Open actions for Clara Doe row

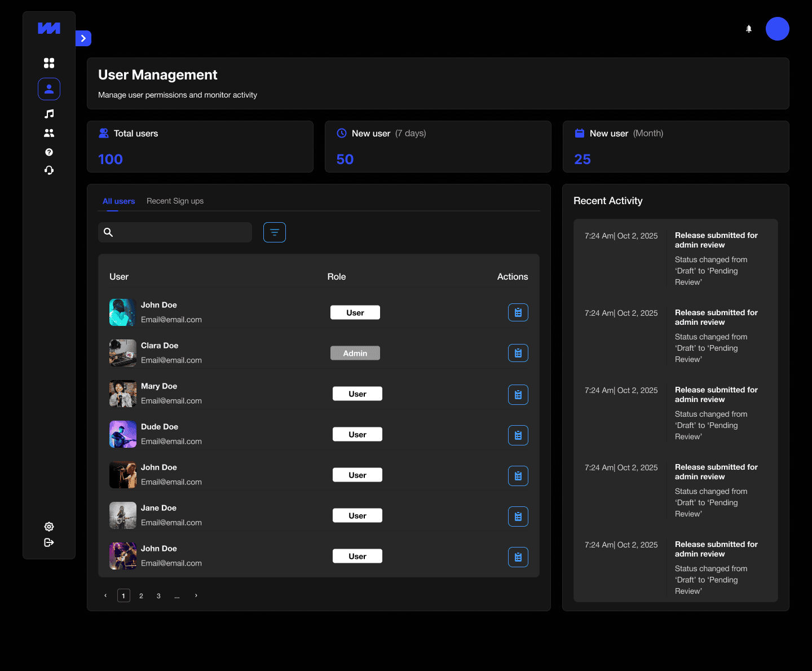[518, 353]
